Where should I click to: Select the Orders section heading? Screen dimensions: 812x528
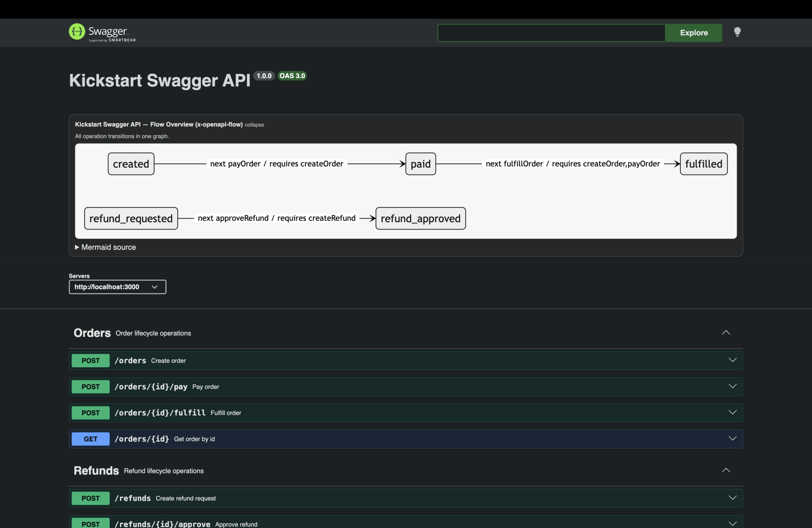click(x=92, y=333)
